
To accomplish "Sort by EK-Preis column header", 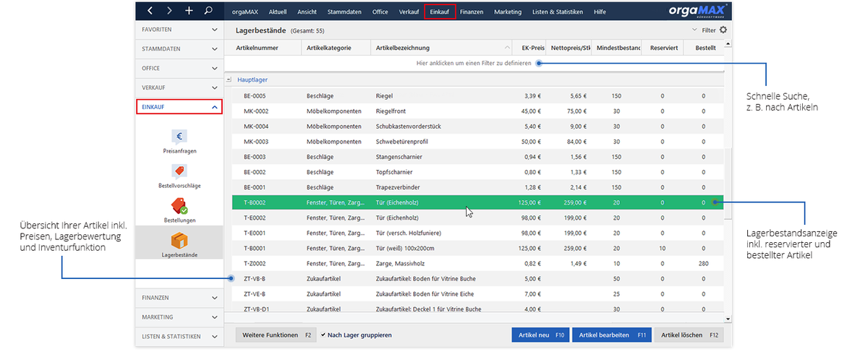I will 528,48.
